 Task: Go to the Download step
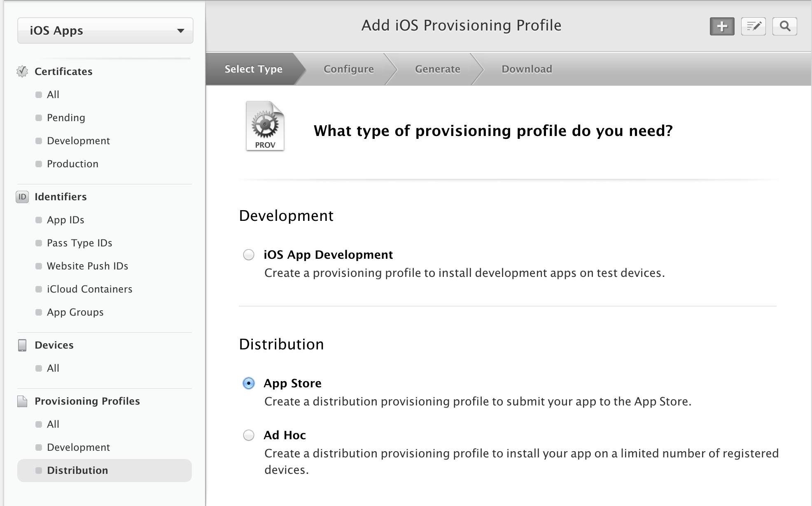(527, 69)
